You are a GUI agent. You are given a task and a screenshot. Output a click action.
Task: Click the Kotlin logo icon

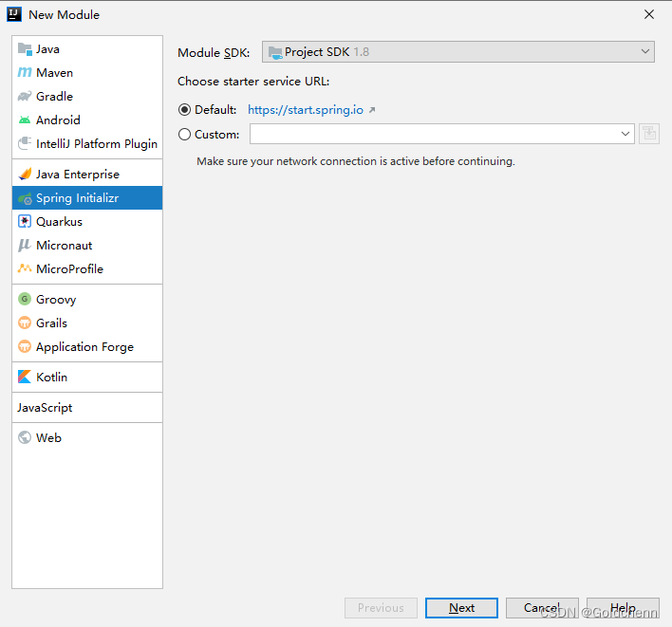coord(25,377)
